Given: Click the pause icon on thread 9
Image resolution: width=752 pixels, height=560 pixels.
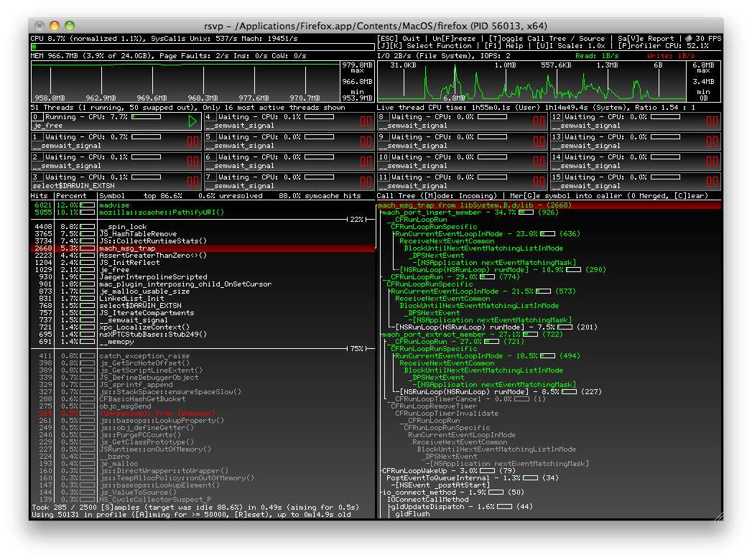Looking at the screenshot, I should tap(539, 141).
